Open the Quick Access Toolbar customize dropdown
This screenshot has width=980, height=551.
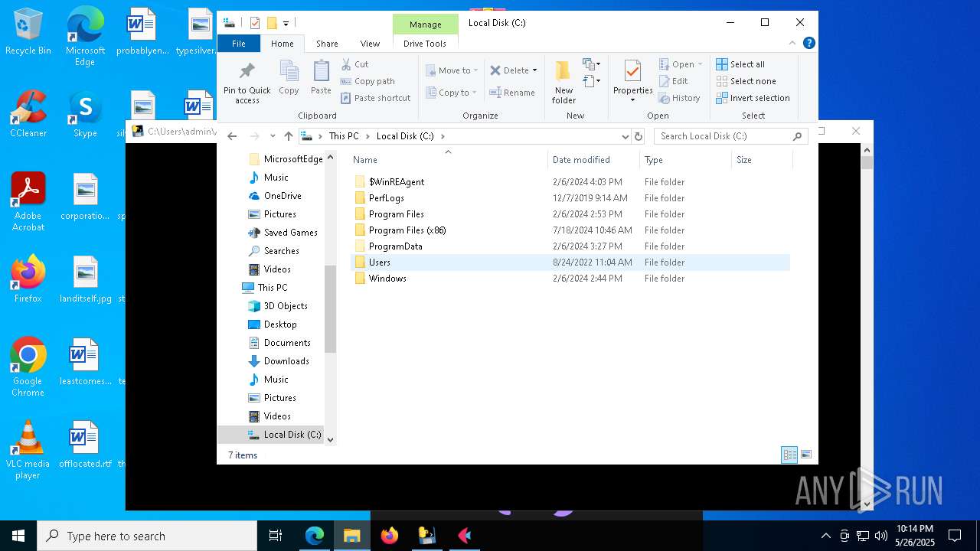[286, 23]
